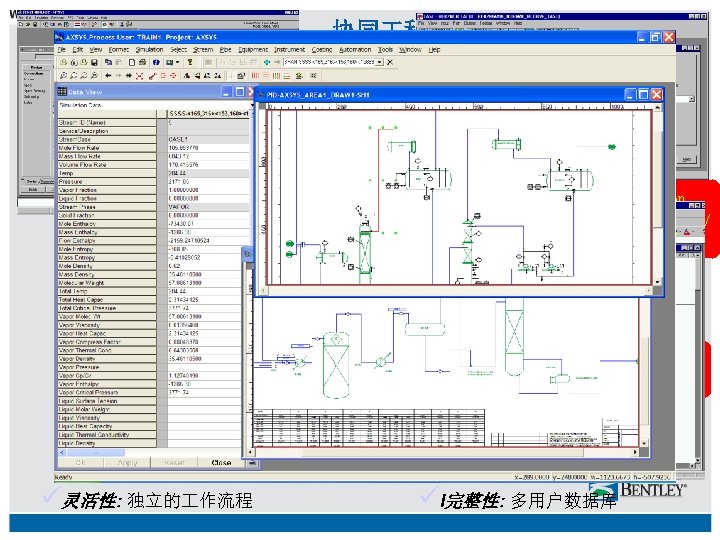Click the Apply button in Data View
The height and width of the screenshot is (540, 720).
(x=128, y=462)
